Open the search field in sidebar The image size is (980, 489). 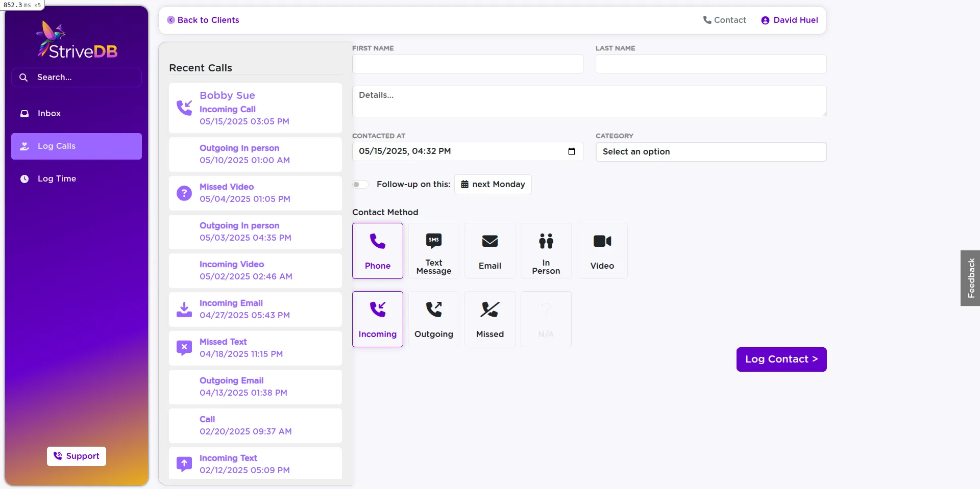pos(76,77)
